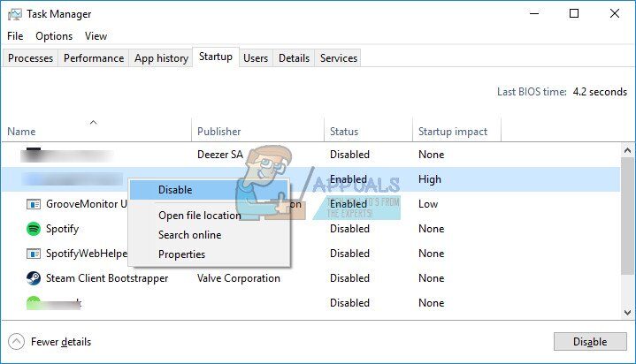
Task: Close the Task Manager window
Action: [614, 14]
